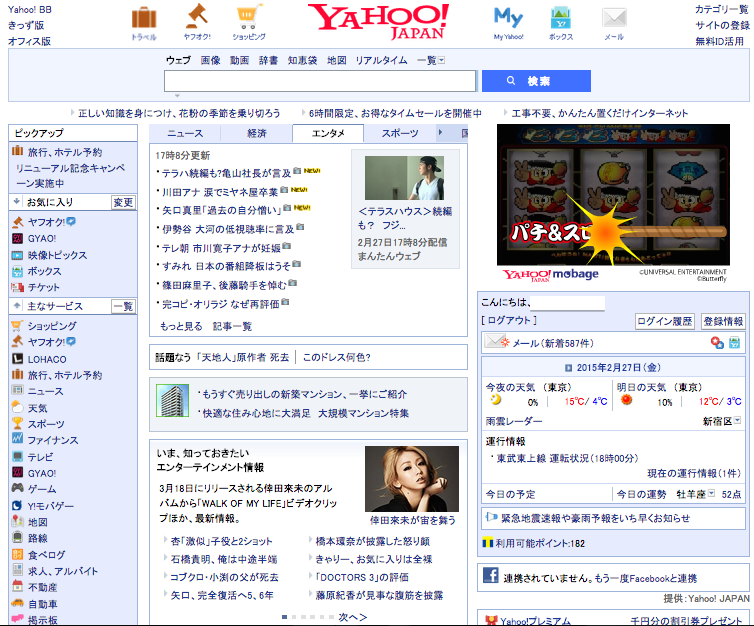Image resolution: width=754 pixels, height=626 pixels.
Task: Click the 変更 button next to お気に入り
Action: 123,202
